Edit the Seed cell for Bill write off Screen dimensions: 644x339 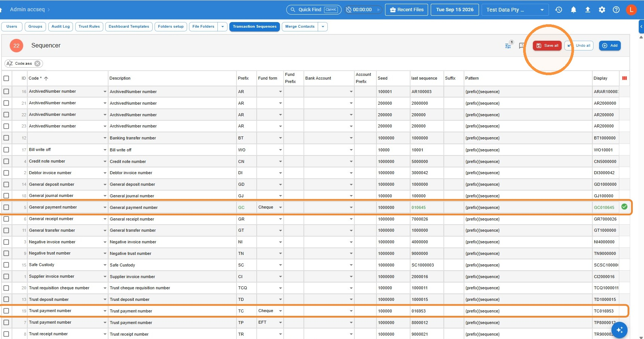pyautogui.click(x=393, y=150)
